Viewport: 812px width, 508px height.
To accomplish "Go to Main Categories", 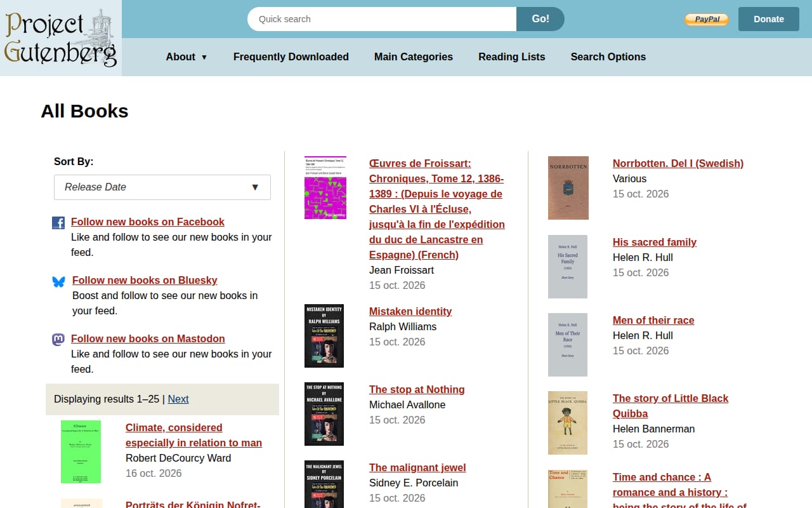I will click(x=414, y=57).
